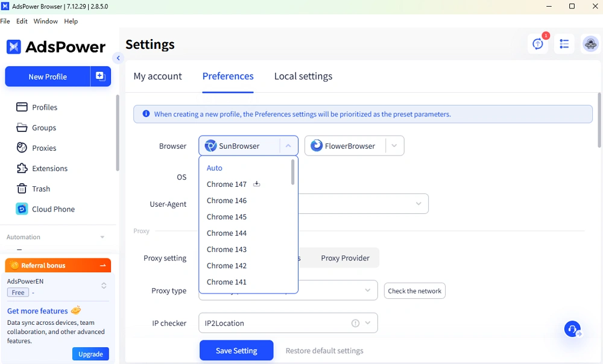Image resolution: width=603 pixels, height=364 pixels.
Task: Click the info icon in the blue notice banner
Action: click(x=146, y=114)
